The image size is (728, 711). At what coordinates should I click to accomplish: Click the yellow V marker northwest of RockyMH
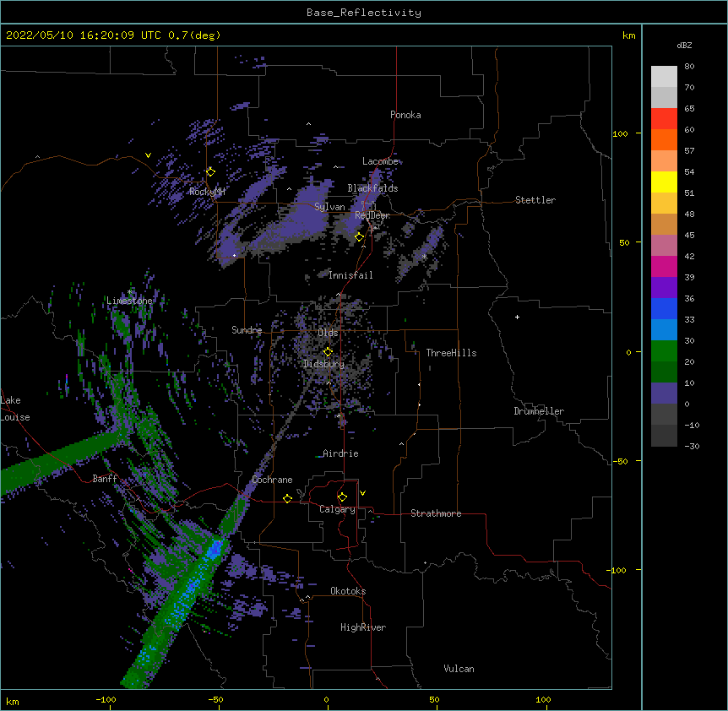[x=148, y=155]
